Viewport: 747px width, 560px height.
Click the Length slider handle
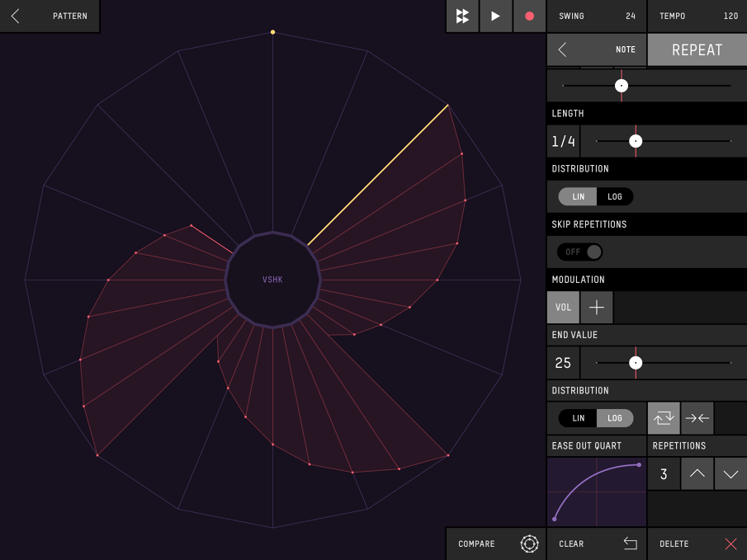pos(636,141)
